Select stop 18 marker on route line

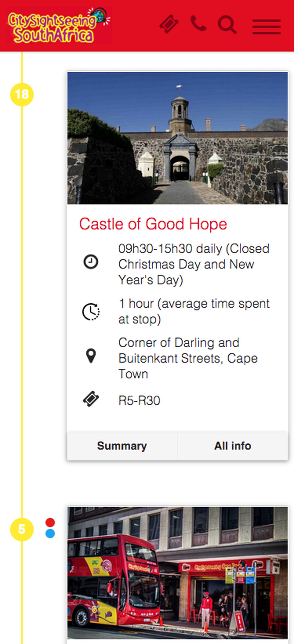click(x=22, y=95)
